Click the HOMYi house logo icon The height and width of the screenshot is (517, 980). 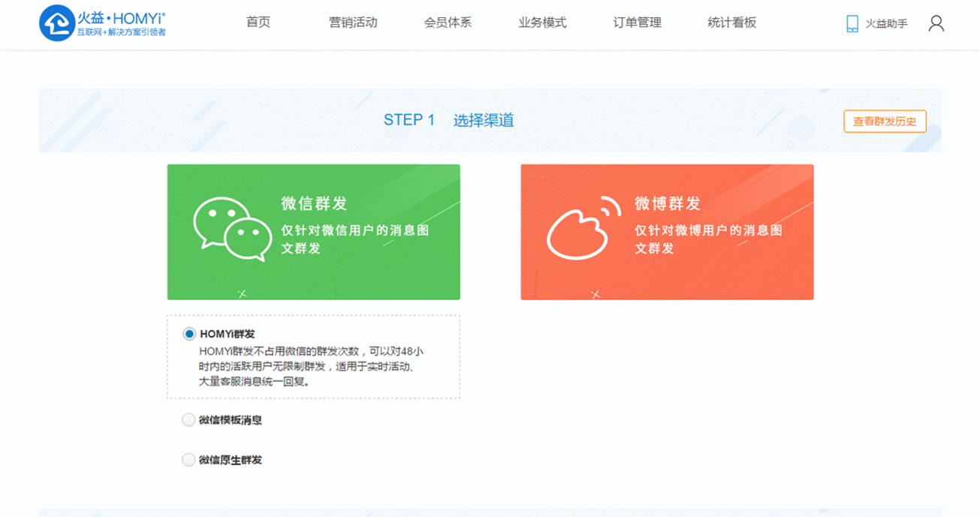coord(57,23)
